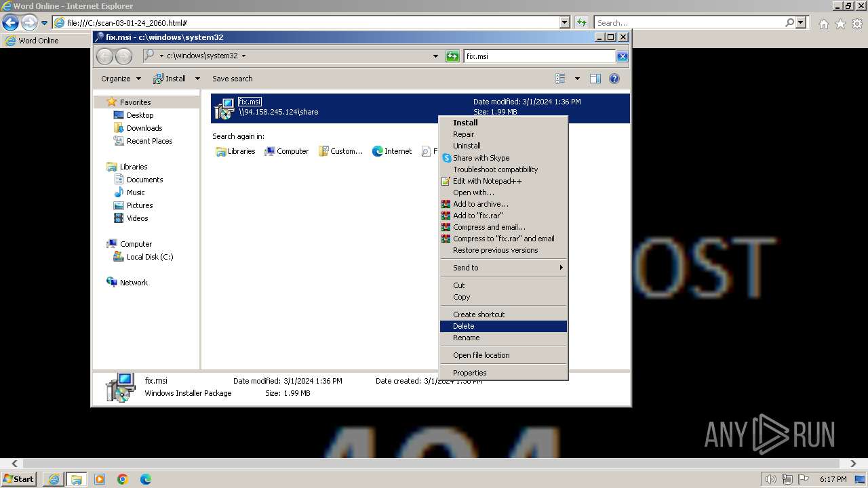
Task: Select Compress to "fix.rar" and email
Action: pos(503,239)
